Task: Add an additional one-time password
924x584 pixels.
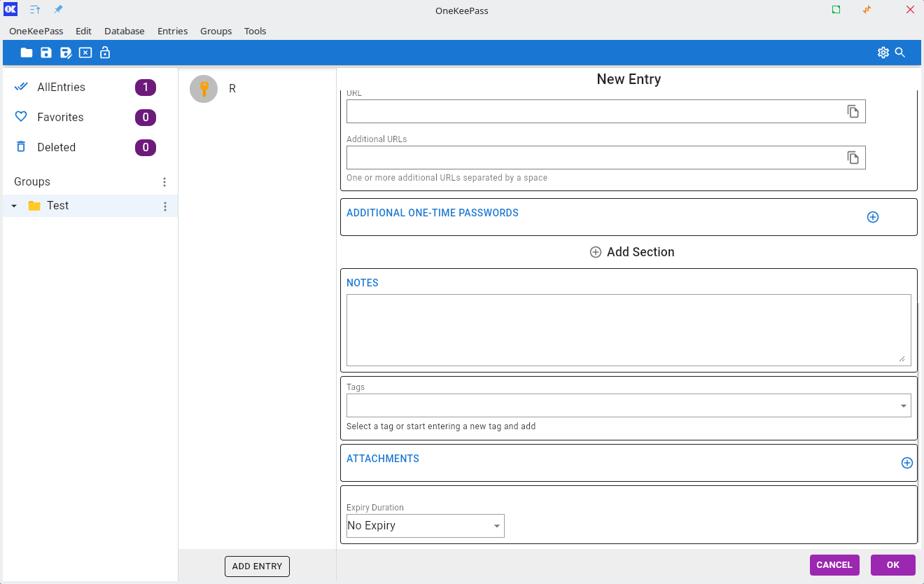Action: click(x=873, y=217)
